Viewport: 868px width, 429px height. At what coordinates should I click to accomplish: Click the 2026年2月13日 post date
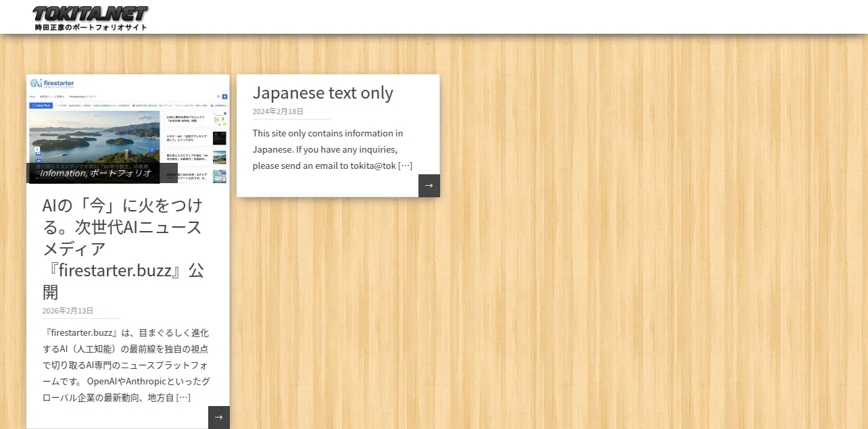(68, 311)
